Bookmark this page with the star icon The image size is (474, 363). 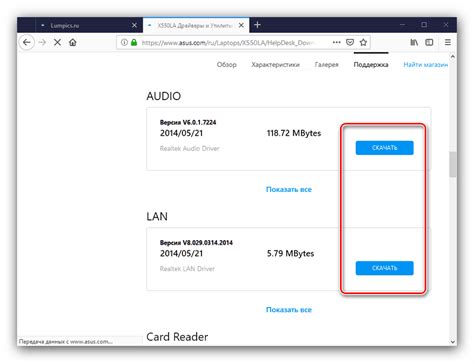pos(363,42)
